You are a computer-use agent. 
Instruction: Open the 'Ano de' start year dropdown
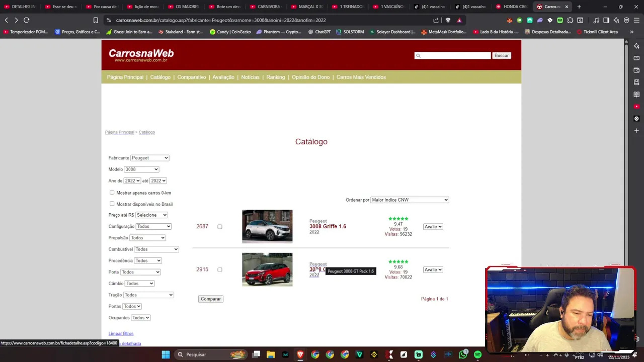(132, 180)
